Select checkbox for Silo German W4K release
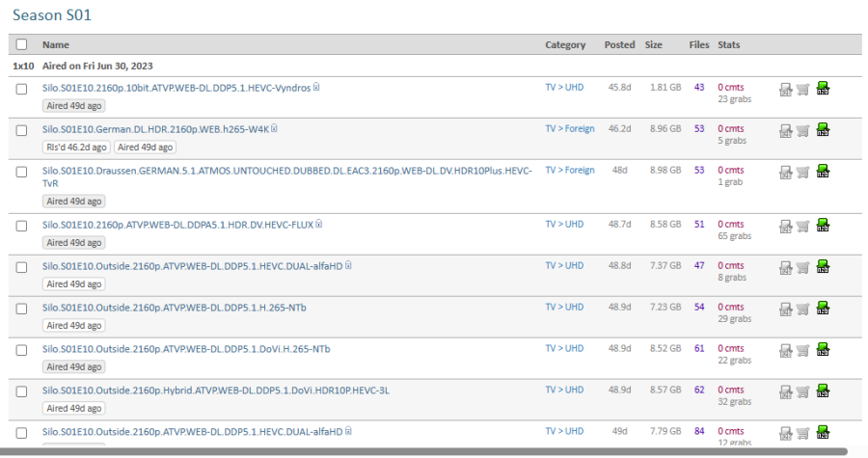Viewport: 868px width, 458px height. 21,129
